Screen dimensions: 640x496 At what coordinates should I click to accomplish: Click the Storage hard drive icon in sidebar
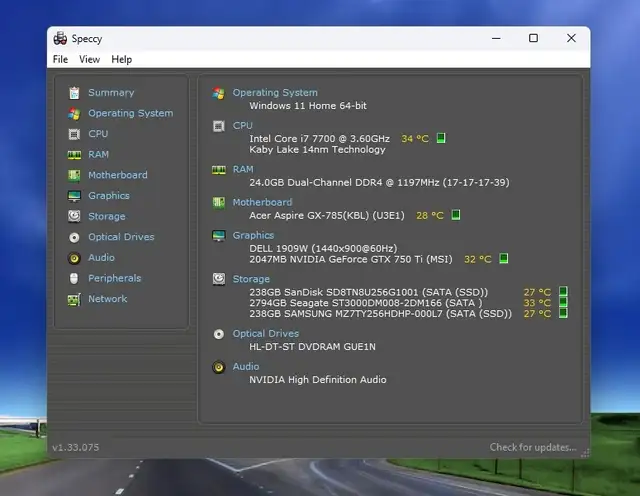pyautogui.click(x=74, y=216)
